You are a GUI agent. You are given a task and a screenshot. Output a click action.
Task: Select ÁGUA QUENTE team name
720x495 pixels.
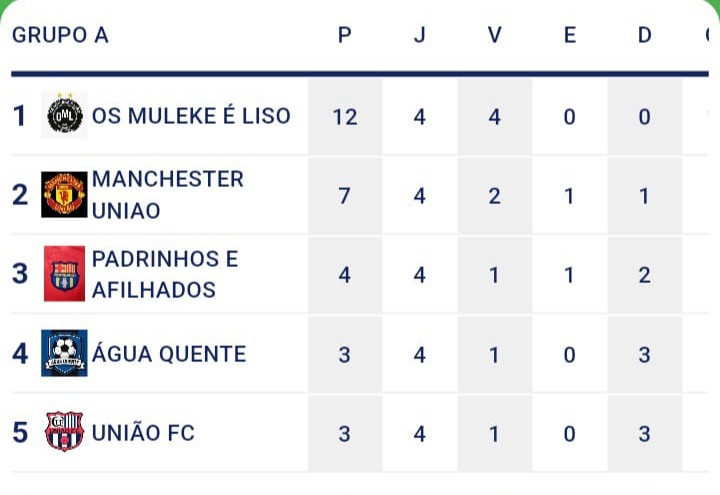click(x=169, y=353)
